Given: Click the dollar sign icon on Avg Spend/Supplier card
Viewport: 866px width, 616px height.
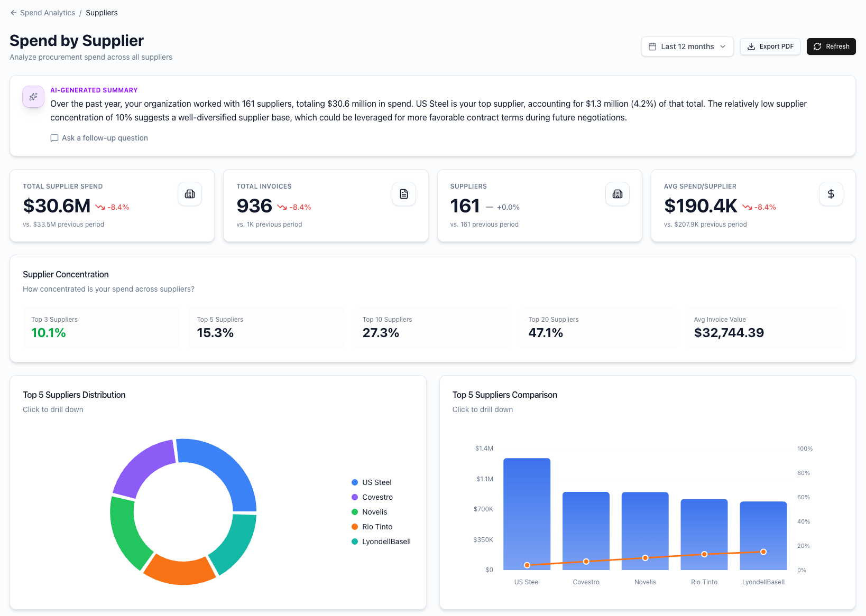Looking at the screenshot, I should pos(831,194).
